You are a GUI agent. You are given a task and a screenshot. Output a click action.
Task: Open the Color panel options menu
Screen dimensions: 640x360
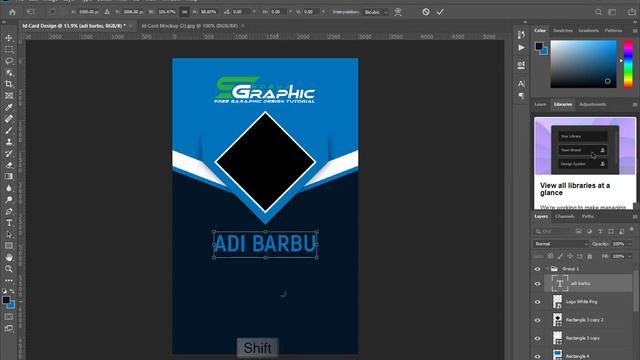[x=635, y=31]
